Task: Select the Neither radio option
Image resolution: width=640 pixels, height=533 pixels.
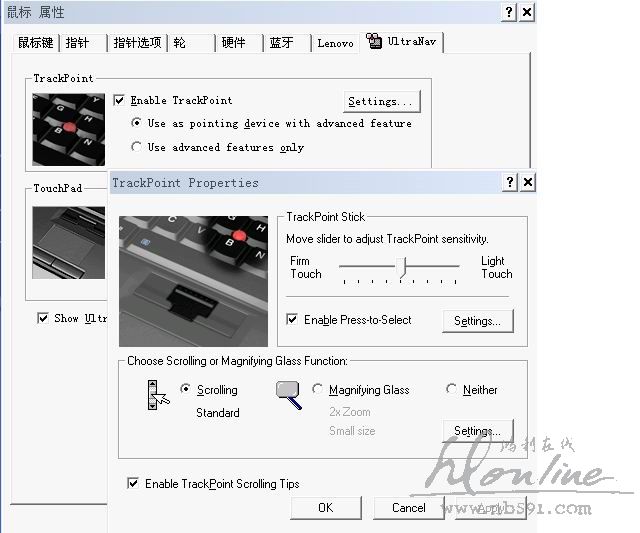Action: [x=452, y=390]
